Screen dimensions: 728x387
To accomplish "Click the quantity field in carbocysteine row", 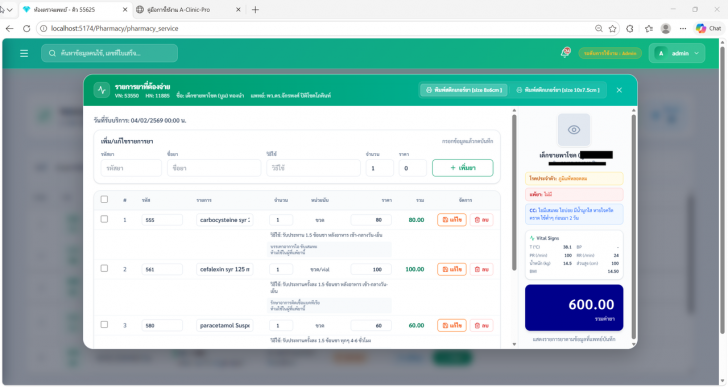I will coord(281,220).
